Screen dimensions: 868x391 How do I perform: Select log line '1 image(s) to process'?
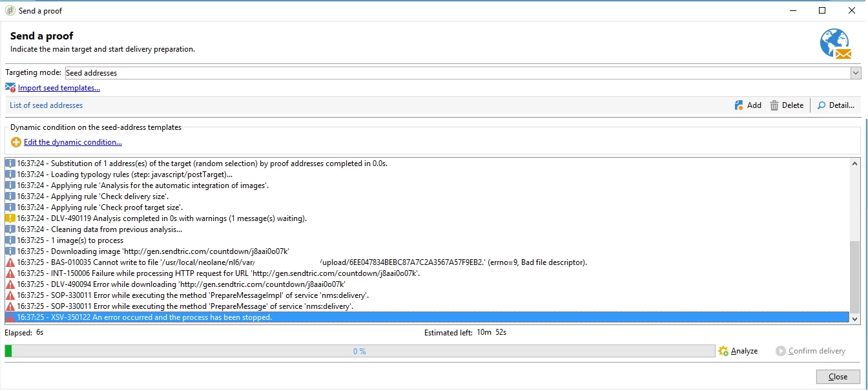click(x=426, y=240)
